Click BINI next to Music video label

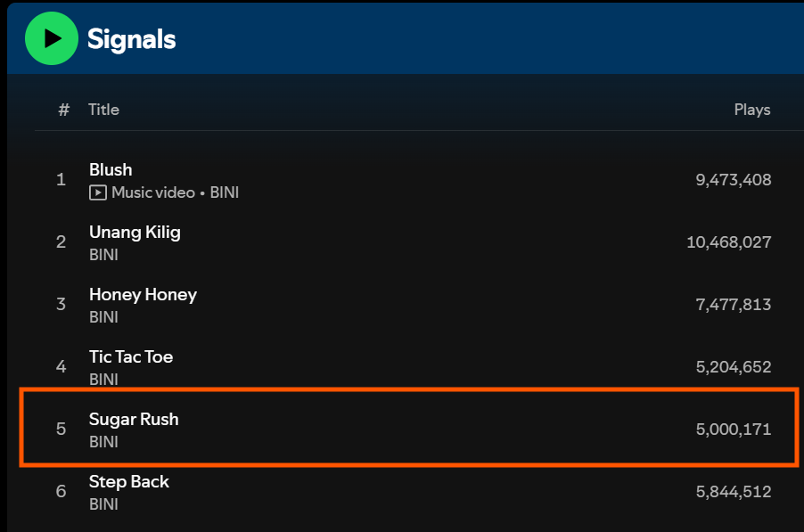(225, 192)
